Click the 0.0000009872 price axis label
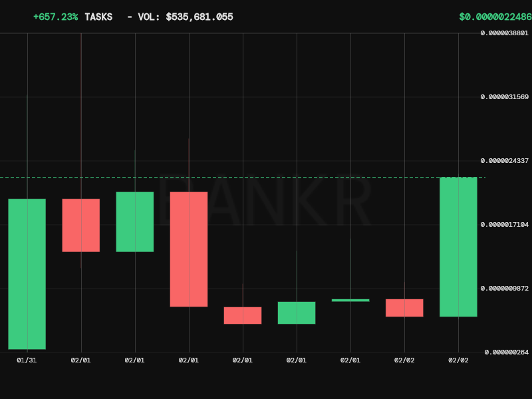Screen dimensions: 532x399 [504, 289]
